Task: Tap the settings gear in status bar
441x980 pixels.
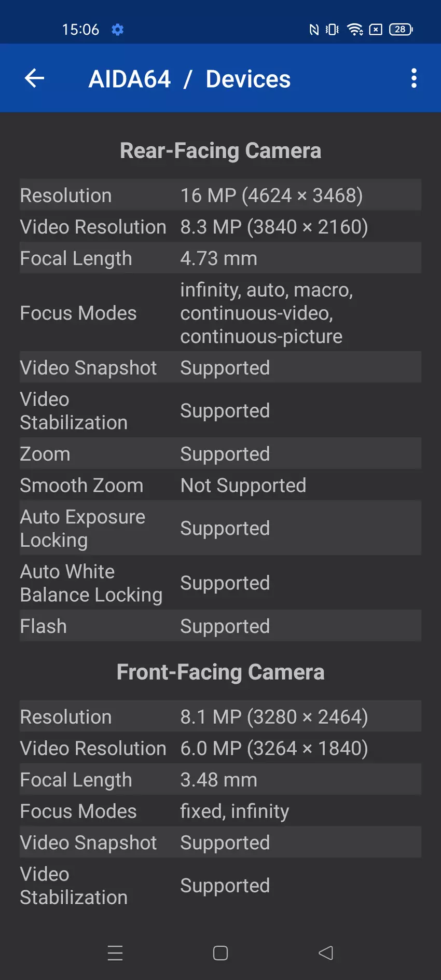Action: [x=118, y=30]
